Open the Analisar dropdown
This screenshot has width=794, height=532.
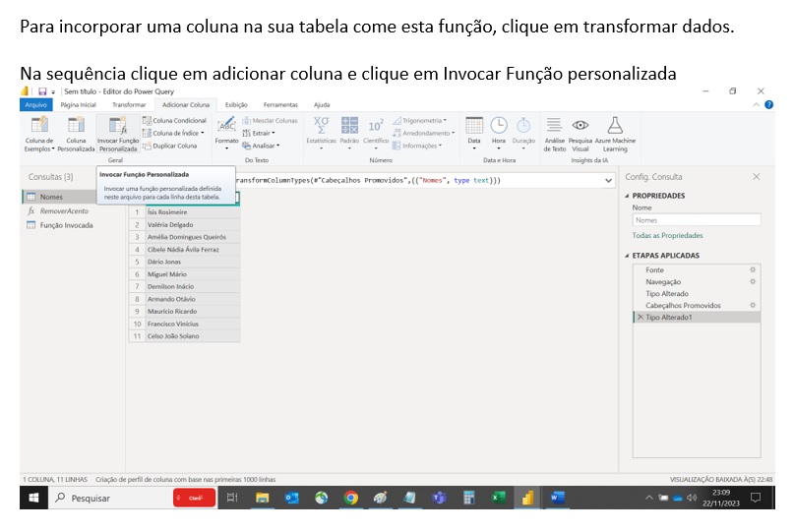click(x=261, y=146)
